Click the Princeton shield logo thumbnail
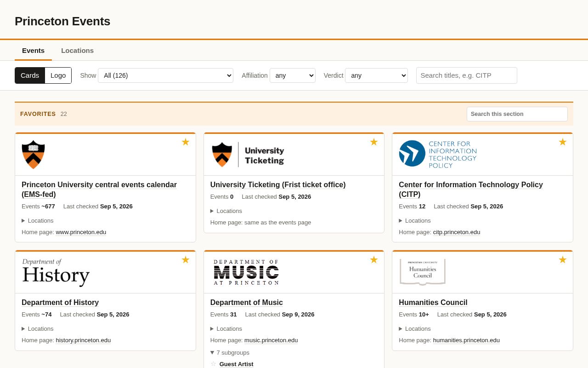The image size is (588, 368). click(x=33, y=155)
